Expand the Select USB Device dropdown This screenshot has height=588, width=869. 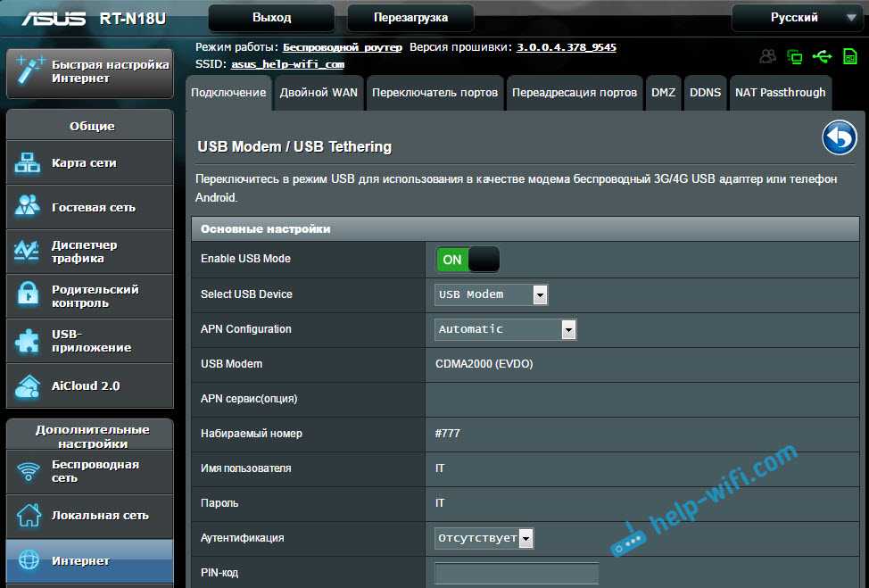491,294
